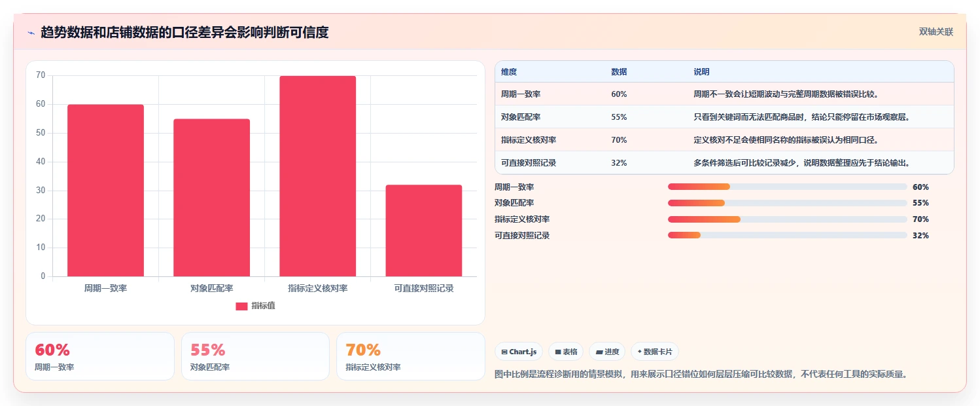The height and width of the screenshot is (406, 980).
Task: Select the 表格 tag chip
Action: click(566, 352)
